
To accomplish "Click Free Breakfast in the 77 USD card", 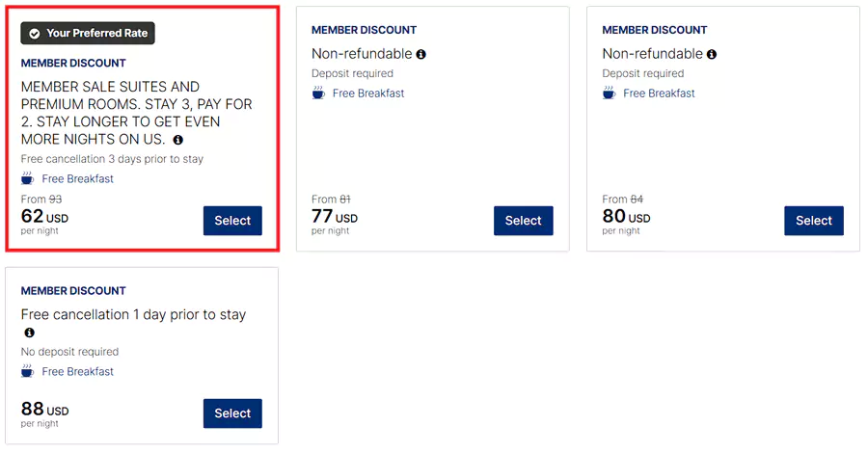I will 368,93.
